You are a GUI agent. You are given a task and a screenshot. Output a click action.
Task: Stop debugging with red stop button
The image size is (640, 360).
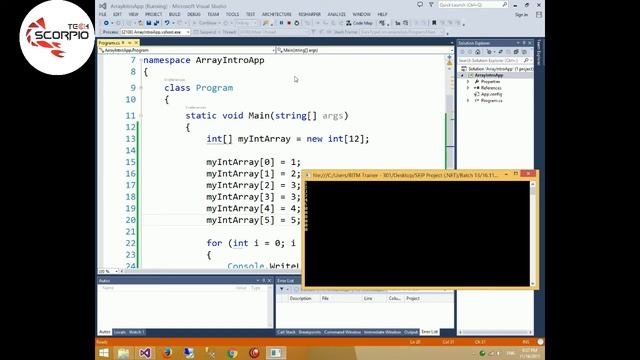[289, 23]
